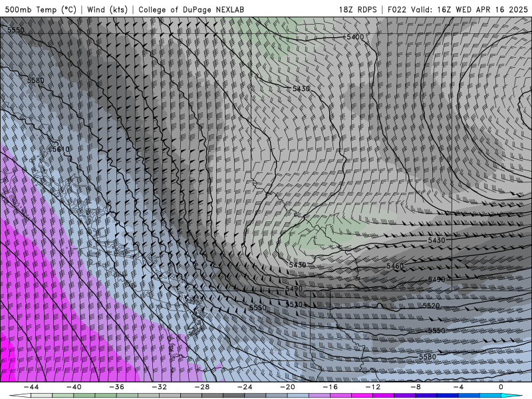Click the -32 colorbar tick label
532x399 pixels.
click(159, 387)
